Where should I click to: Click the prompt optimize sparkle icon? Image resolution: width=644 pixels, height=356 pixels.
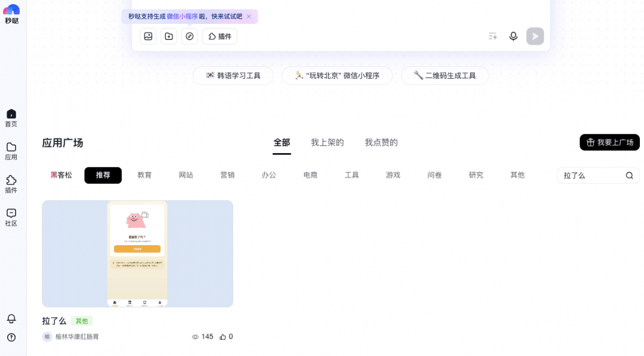493,36
